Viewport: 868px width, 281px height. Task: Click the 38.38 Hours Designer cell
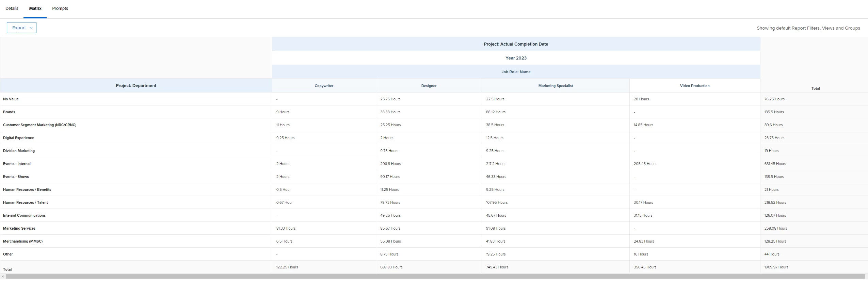click(429, 112)
